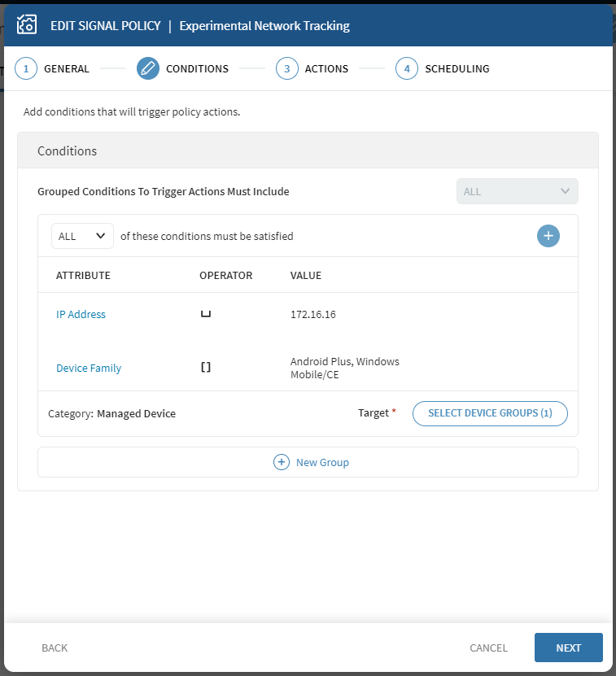Open the ALL conditions must be satisfied dropdown

click(82, 236)
